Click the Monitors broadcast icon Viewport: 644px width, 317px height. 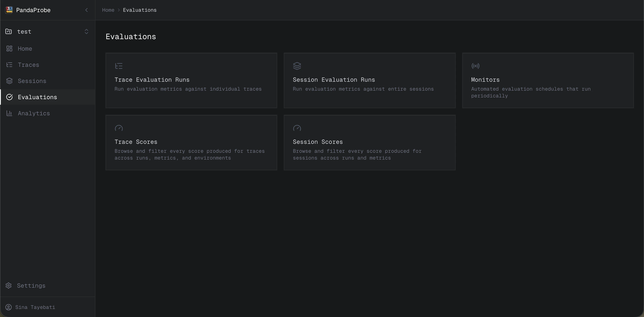point(476,66)
